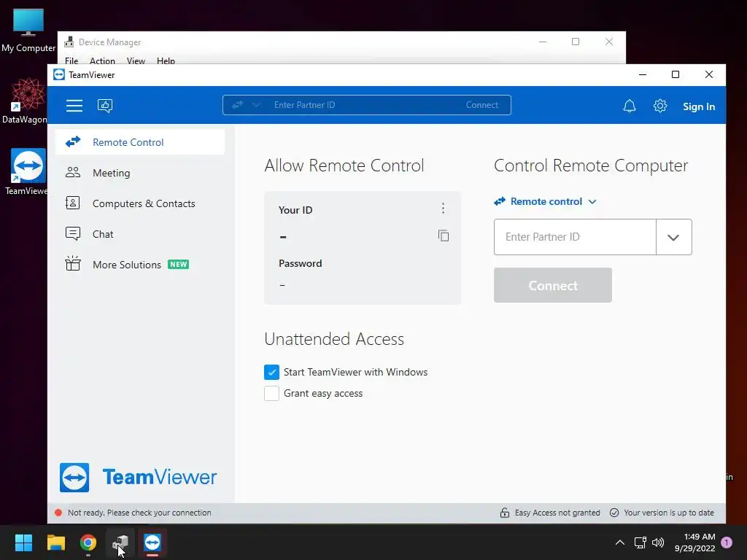The image size is (747, 560).
Task: Click the notification count badge in the taskbar
Action: (727, 542)
